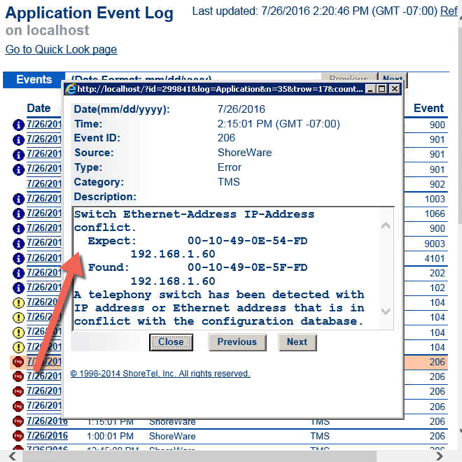Click the found MAC 00-10-49-0E-5F-FD text
Viewport: 462px width, 462px height.
click(247, 267)
